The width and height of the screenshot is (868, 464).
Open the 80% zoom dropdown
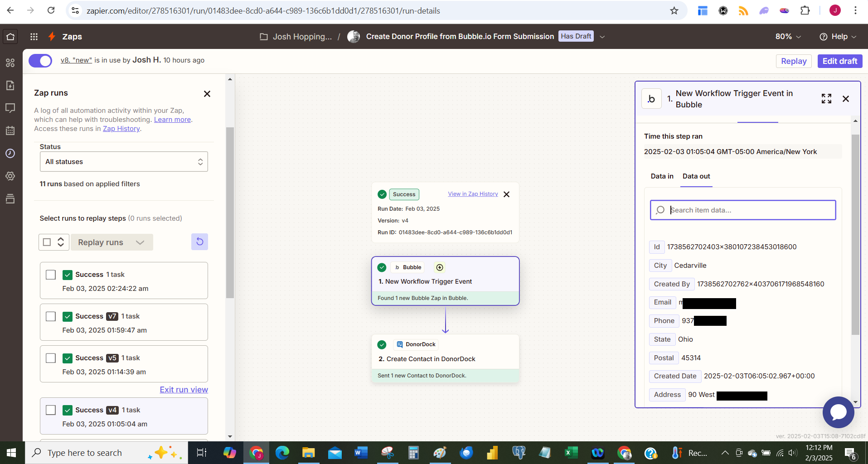[x=788, y=37]
